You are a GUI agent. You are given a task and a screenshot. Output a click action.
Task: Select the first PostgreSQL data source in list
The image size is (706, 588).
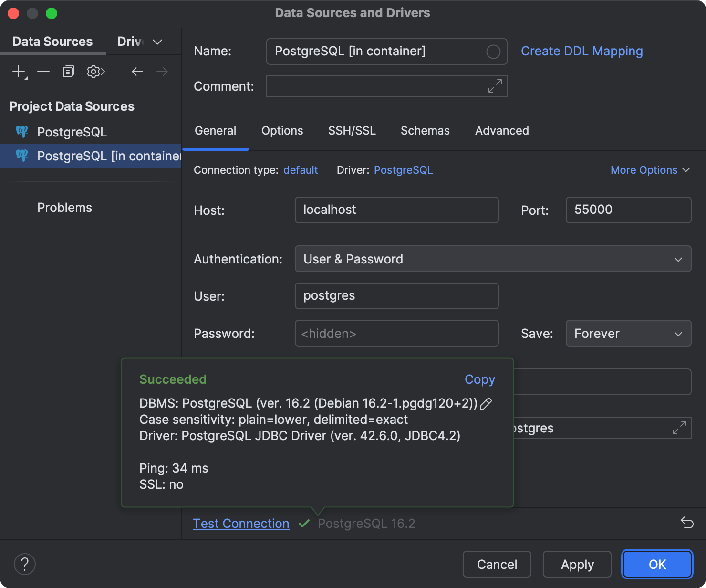click(72, 132)
